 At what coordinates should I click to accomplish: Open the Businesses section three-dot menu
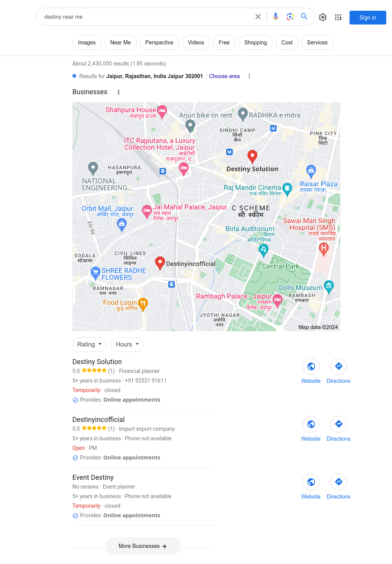click(x=119, y=92)
